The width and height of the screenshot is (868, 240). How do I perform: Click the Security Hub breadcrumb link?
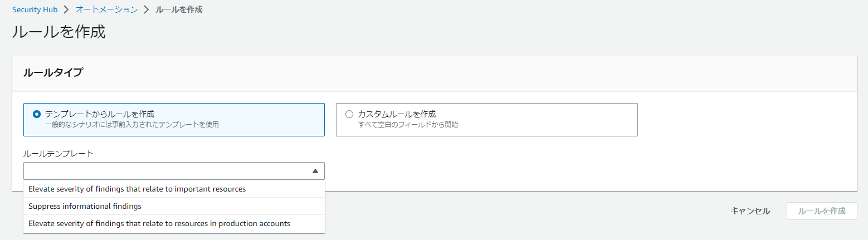click(35, 9)
